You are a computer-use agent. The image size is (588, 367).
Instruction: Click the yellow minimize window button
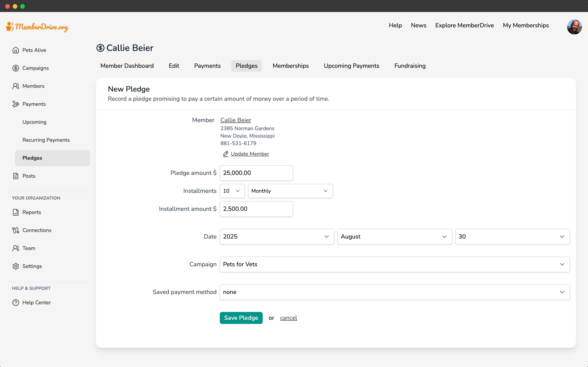(x=15, y=6)
